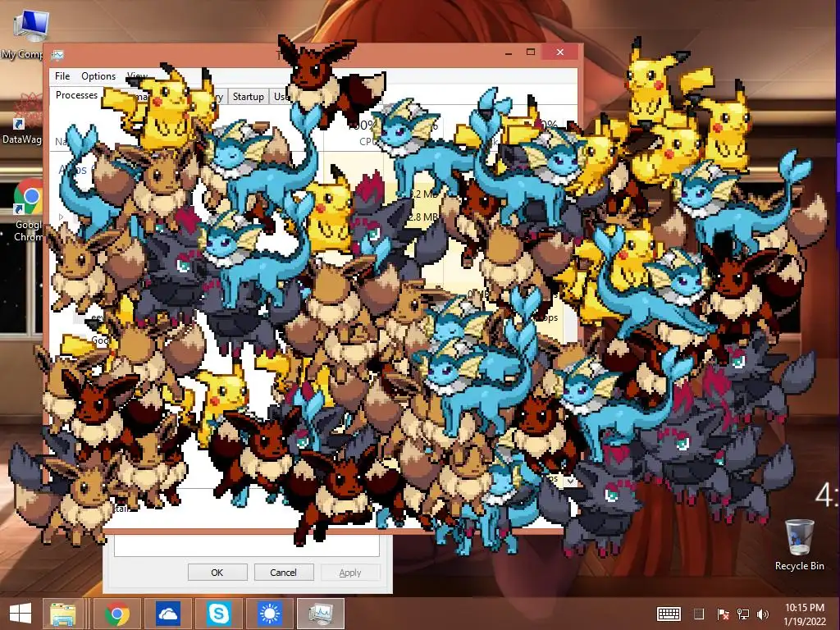
Task: Open the View menu in Task Manager
Action: tap(137, 76)
